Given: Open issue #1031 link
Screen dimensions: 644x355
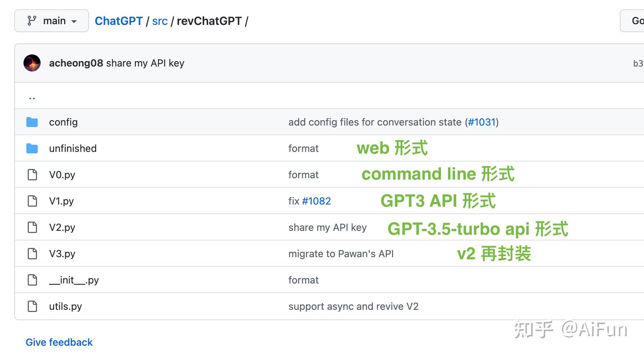Looking at the screenshot, I should pyautogui.click(x=482, y=122).
